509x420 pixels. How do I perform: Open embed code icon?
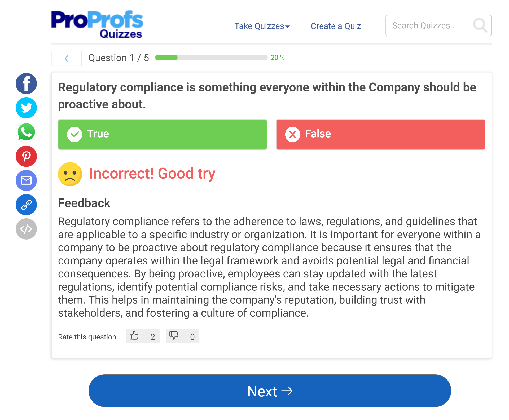point(26,229)
